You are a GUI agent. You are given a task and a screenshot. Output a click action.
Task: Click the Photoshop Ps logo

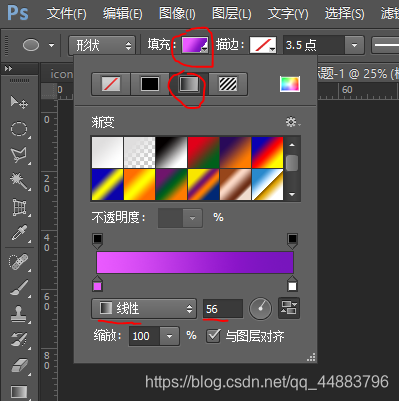tap(18, 13)
